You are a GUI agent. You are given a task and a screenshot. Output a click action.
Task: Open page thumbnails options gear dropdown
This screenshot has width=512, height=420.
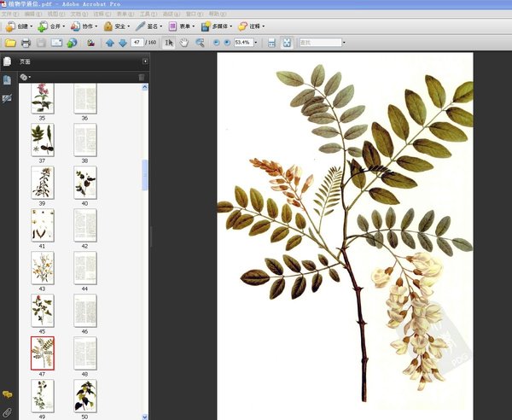point(26,77)
